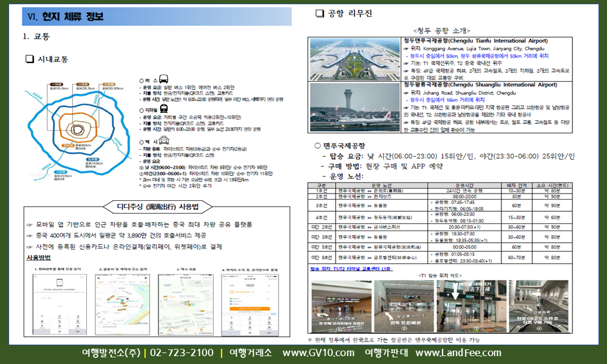Screen dimensions: 607x364
Task: Click 청두톈푸국제공항 (Chengdu Tianfu International Airport) title
Action: point(476,41)
